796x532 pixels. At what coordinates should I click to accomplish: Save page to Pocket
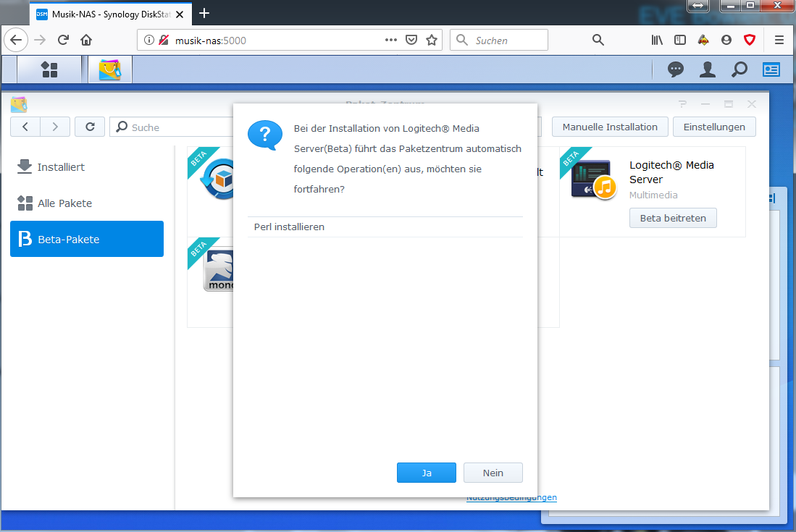(411, 40)
